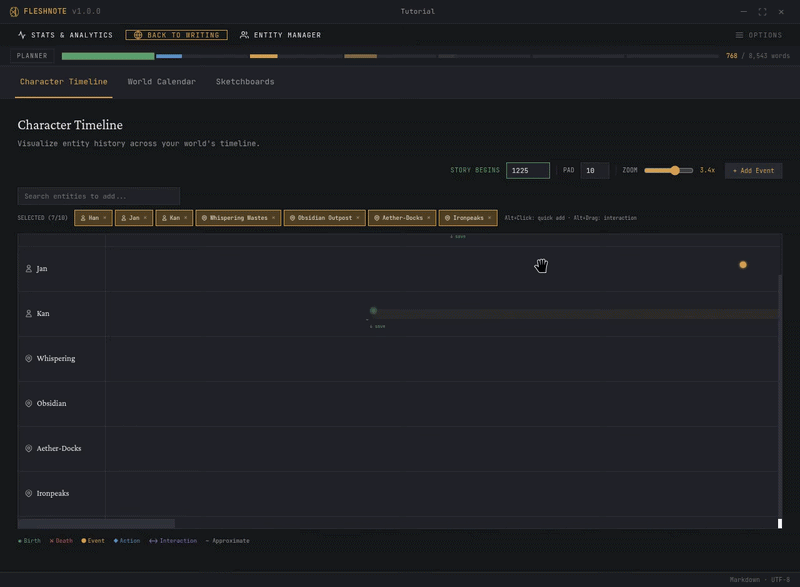This screenshot has width=800, height=587.
Task: Click location pin on Obsidian Outpost chip
Action: pyautogui.click(x=292, y=218)
